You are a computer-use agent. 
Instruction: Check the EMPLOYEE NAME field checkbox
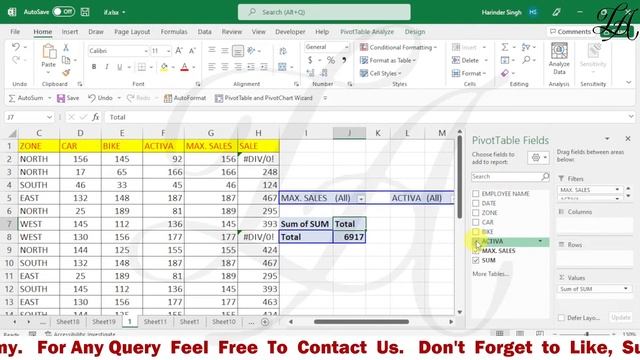point(476,193)
